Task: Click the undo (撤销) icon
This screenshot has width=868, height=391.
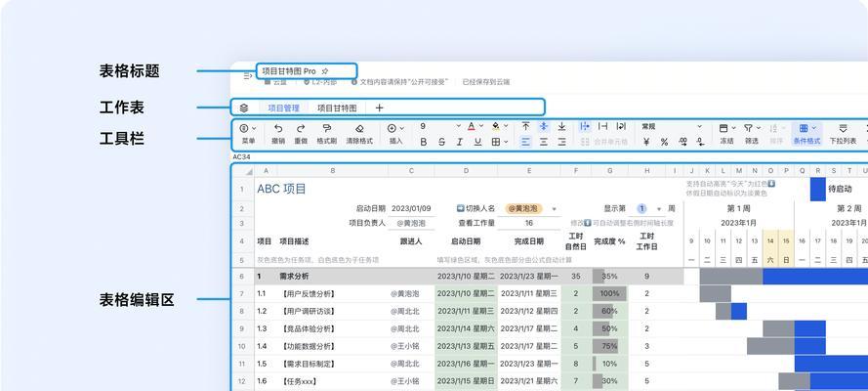Action: (278, 128)
